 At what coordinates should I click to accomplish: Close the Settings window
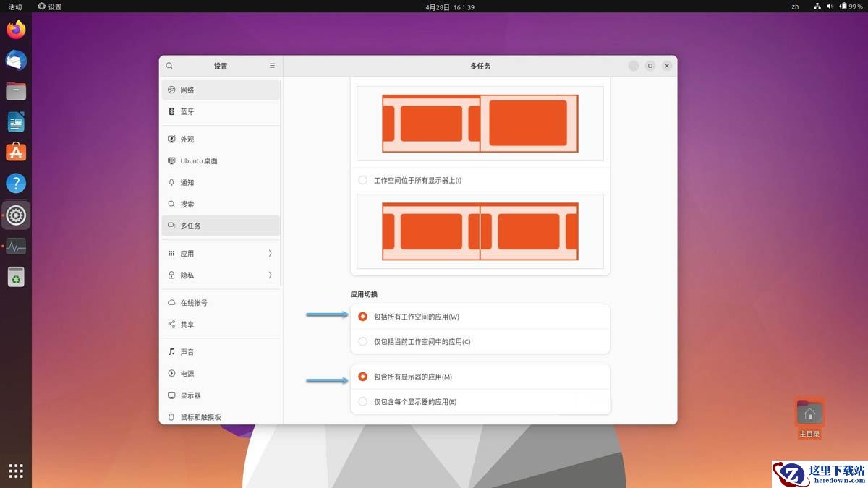[667, 66]
